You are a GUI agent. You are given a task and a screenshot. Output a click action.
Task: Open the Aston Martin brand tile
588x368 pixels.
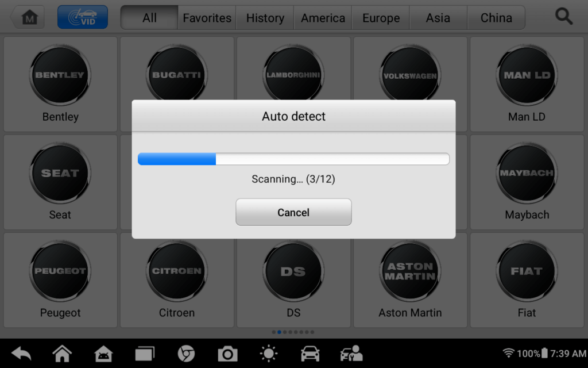coord(410,280)
